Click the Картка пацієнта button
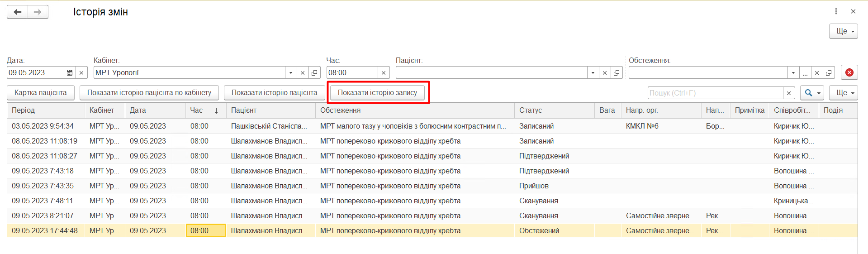 [x=41, y=93]
